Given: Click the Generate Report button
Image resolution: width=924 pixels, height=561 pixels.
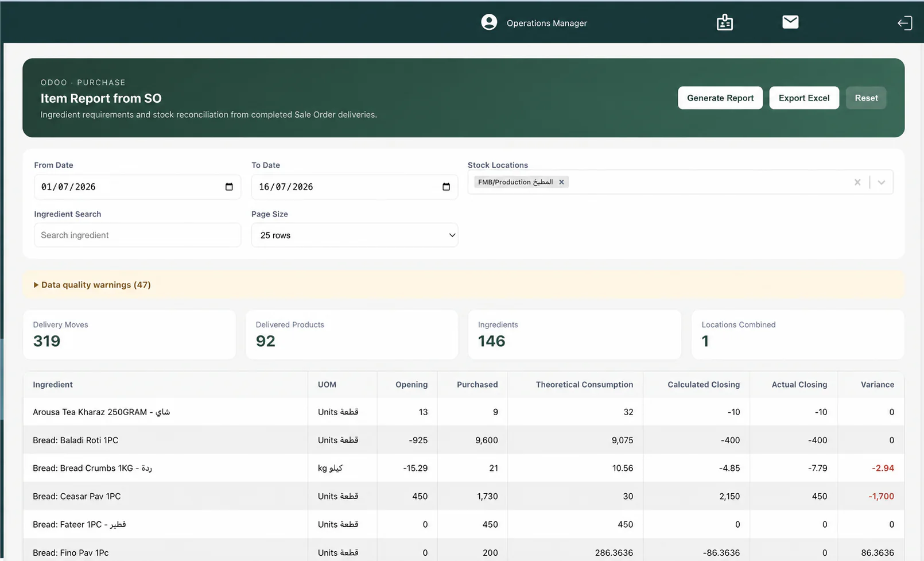Looking at the screenshot, I should (720, 98).
